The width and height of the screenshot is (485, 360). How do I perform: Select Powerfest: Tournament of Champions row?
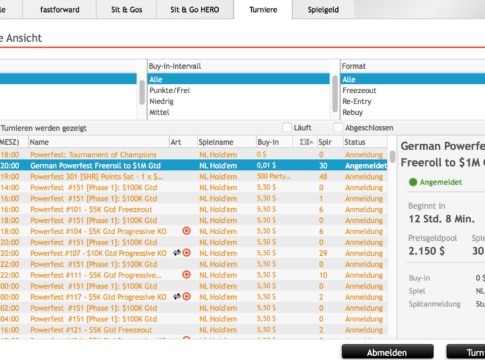pyautogui.click(x=193, y=155)
